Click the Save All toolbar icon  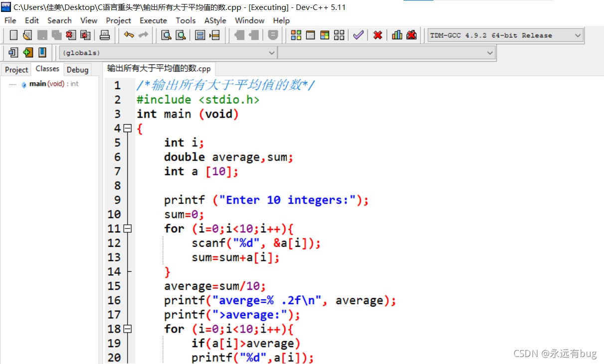(x=56, y=35)
